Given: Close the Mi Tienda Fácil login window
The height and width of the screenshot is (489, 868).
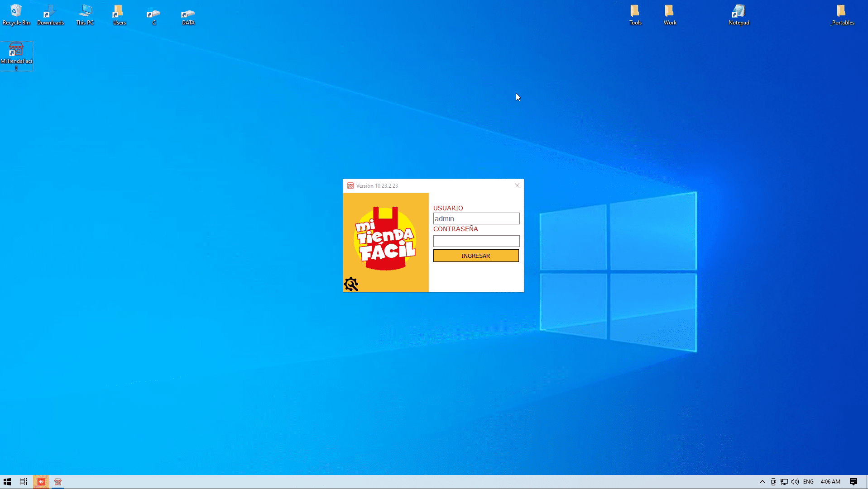Looking at the screenshot, I should click(517, 185).
